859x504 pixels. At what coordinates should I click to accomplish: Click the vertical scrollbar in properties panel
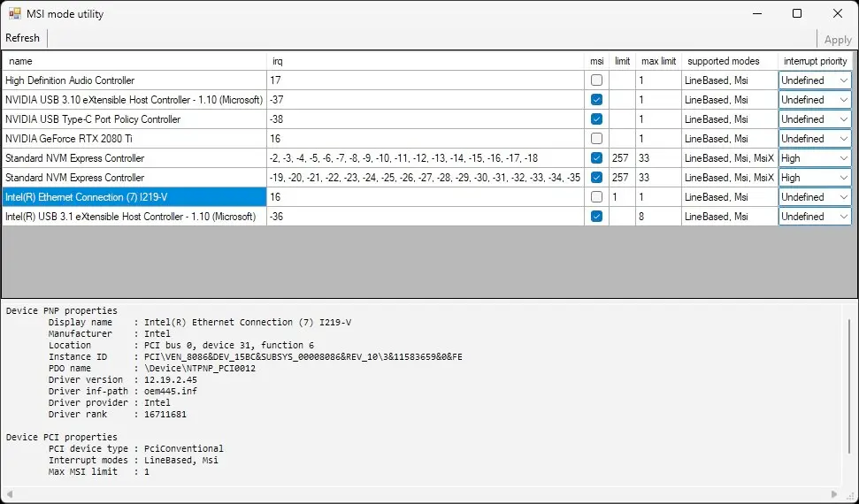coord(848,389)
